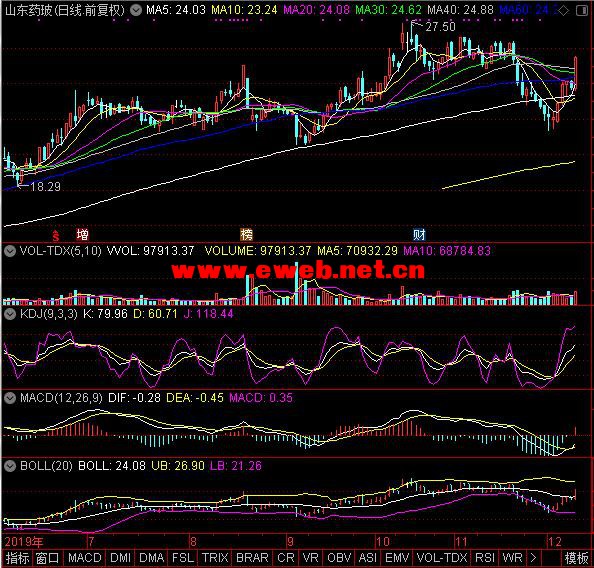The width and height of the screenshot is (594, 568).
Task: Switch to the MACD indicator tab
Action: click(x=84, y=558)
